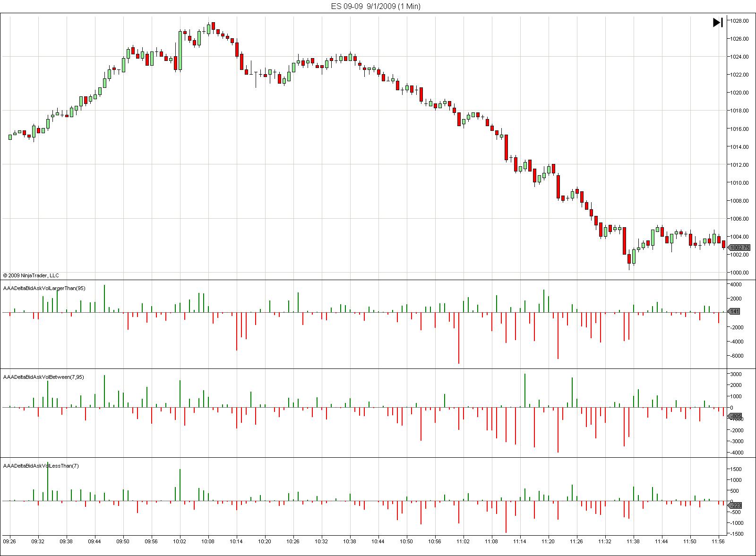Click the -3000 indicator scale label
The height and width of the screenshot is (556, 756).
click(737, 441)
